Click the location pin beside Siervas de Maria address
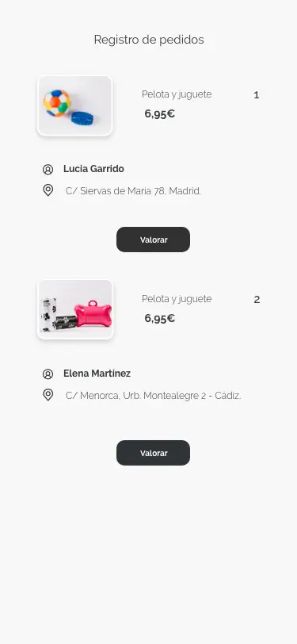 tap(48, 190)
